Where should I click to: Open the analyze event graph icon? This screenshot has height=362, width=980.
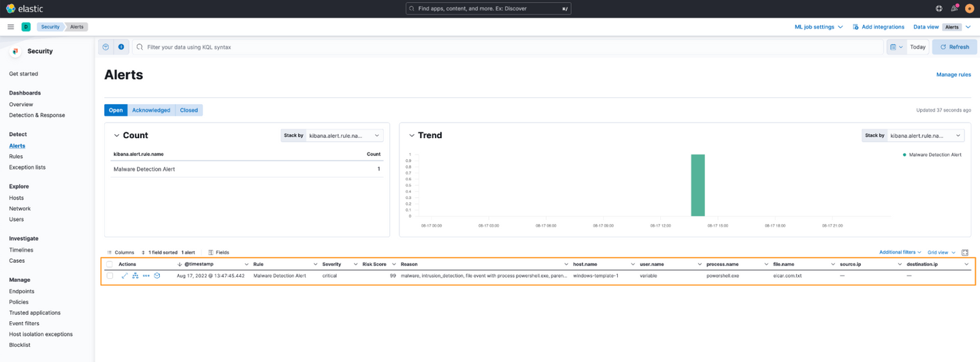pyautogui.click(x=135, y=276)
